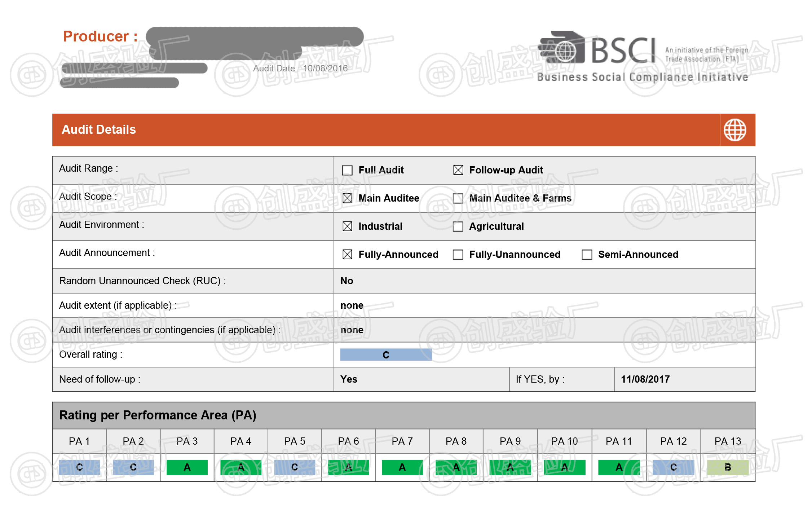This screenshot has width=812, height=511.
Task: Select the PA 12 column header
Action: (673, 441)
